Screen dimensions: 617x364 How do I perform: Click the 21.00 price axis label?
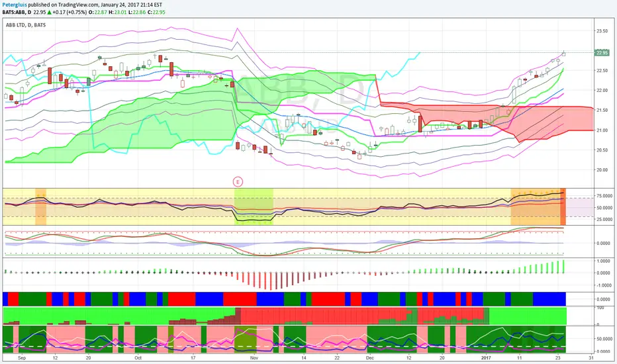coord(602,130)
